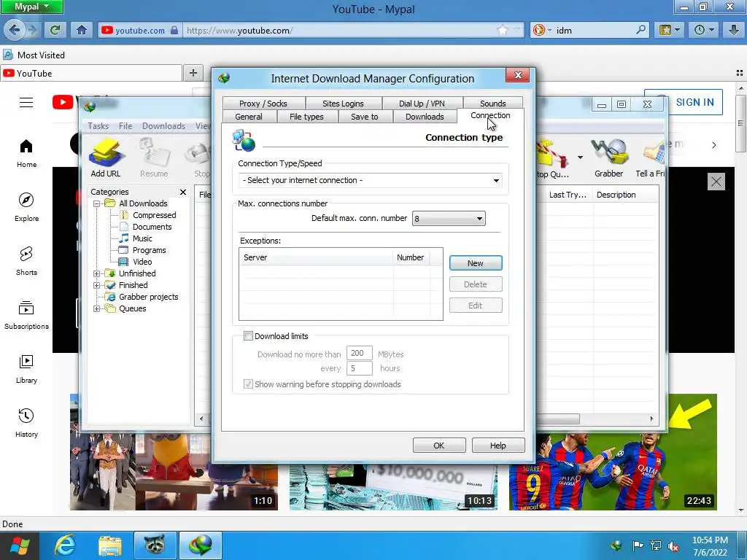Switch to the Save to tab

click(365, 117)
